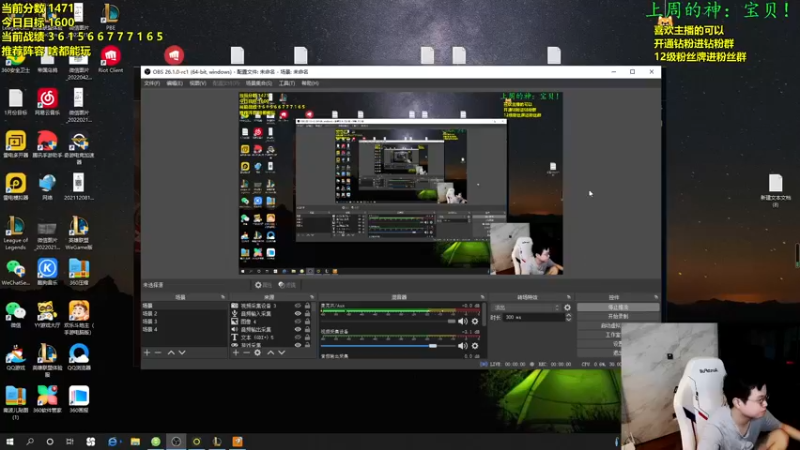Click the source Filters button above docks

coord(287,285)
